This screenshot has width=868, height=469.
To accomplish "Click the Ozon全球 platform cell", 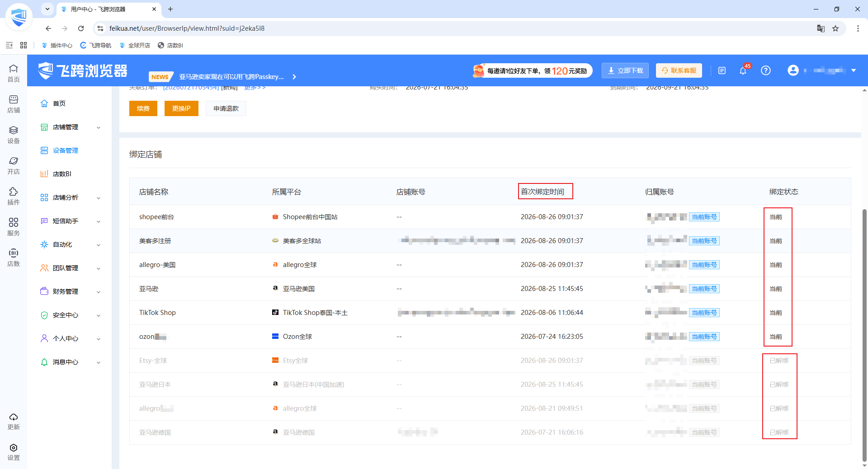I will 292,337.
